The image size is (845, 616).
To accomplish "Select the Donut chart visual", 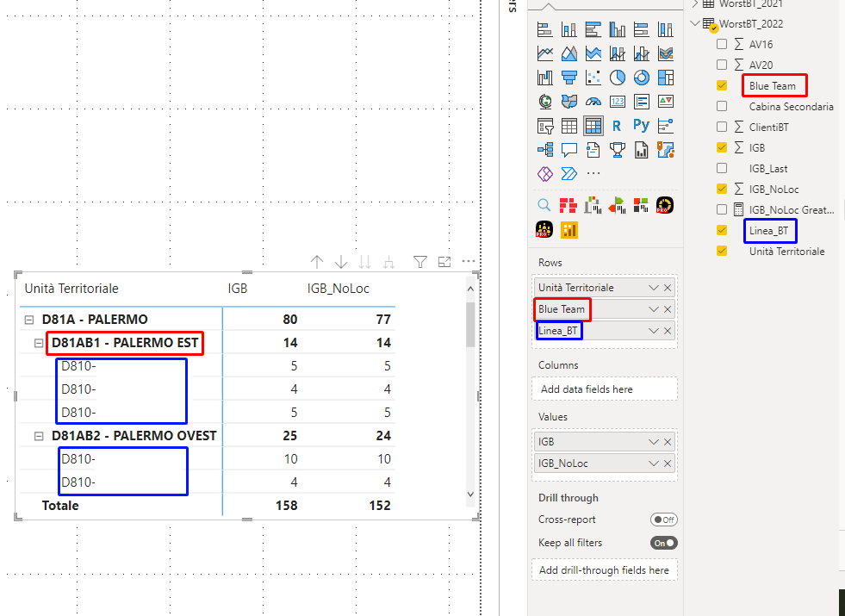I will (x=642, y=78).
